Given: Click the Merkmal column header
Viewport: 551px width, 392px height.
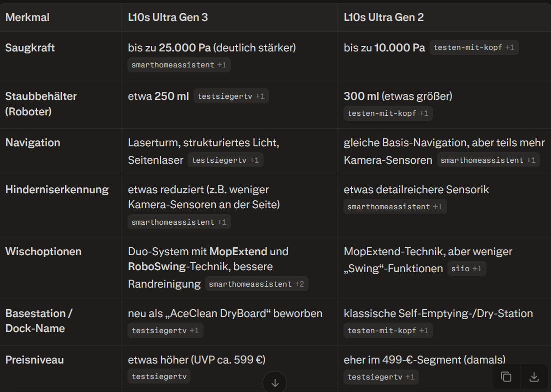Looking at the screenshot, I should click(x=27, y=17).
